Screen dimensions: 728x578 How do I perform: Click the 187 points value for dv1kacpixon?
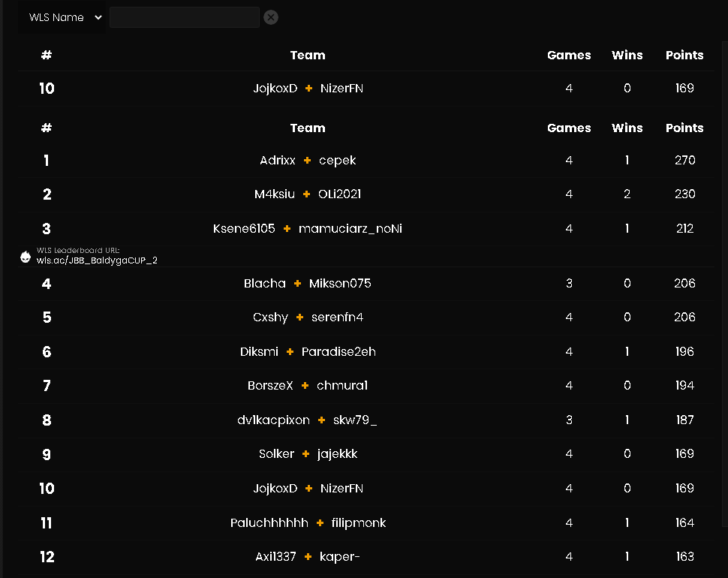point(684,420)
